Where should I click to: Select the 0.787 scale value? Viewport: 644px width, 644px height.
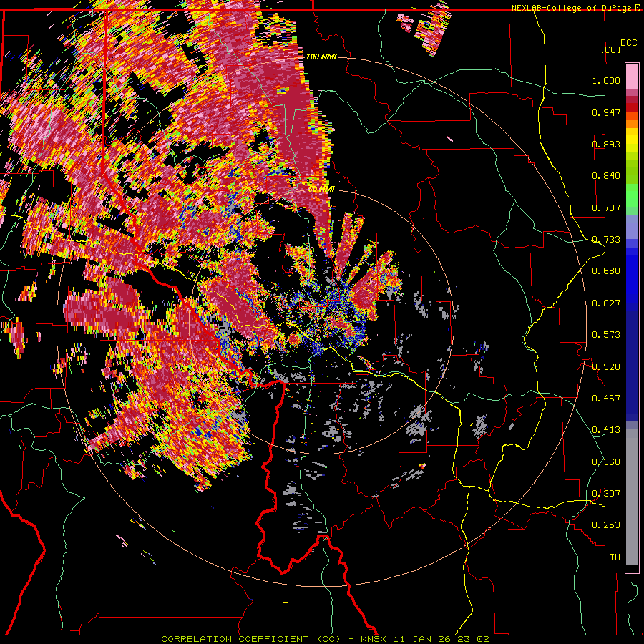[x=606, y=208]
